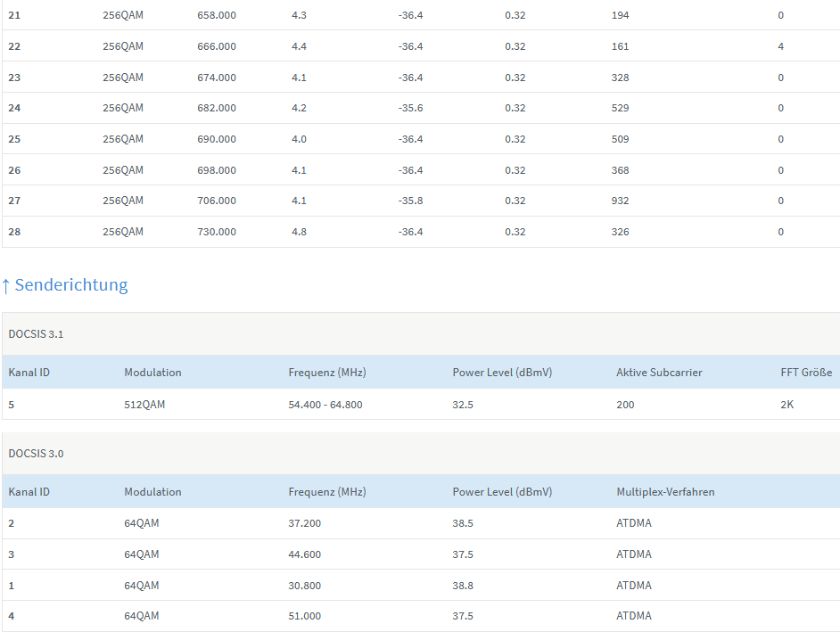Click the Aktive Subcarrier column header

tap(659, 373)
